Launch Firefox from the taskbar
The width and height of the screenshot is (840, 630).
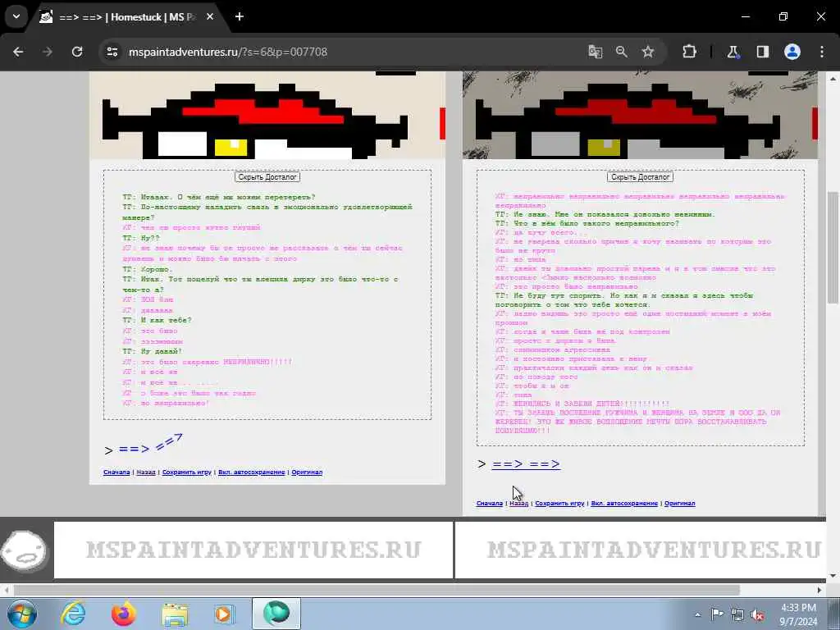click(123, 614)
